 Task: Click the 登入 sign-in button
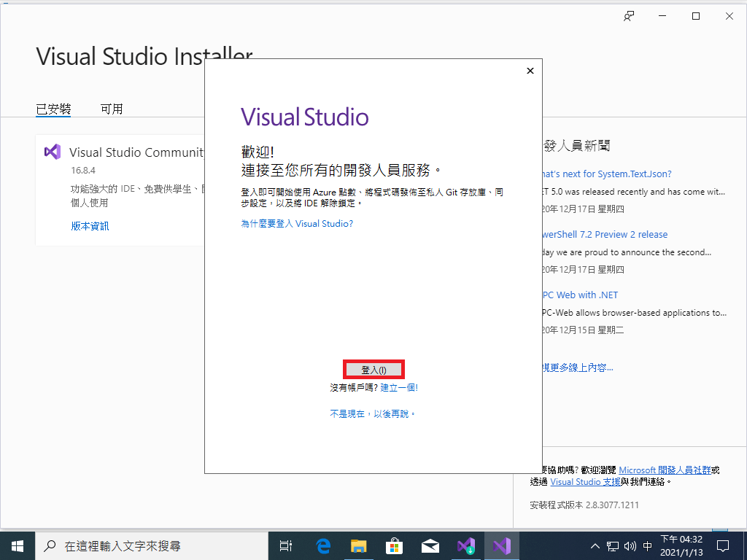point(373,370)
